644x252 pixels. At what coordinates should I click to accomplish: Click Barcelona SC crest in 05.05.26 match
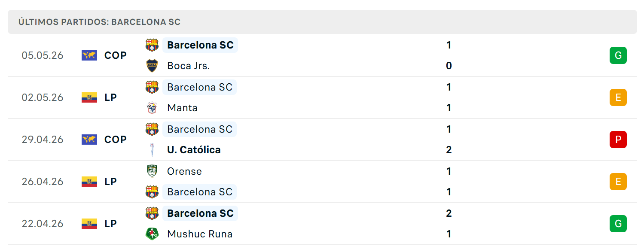tap(152, 45)
